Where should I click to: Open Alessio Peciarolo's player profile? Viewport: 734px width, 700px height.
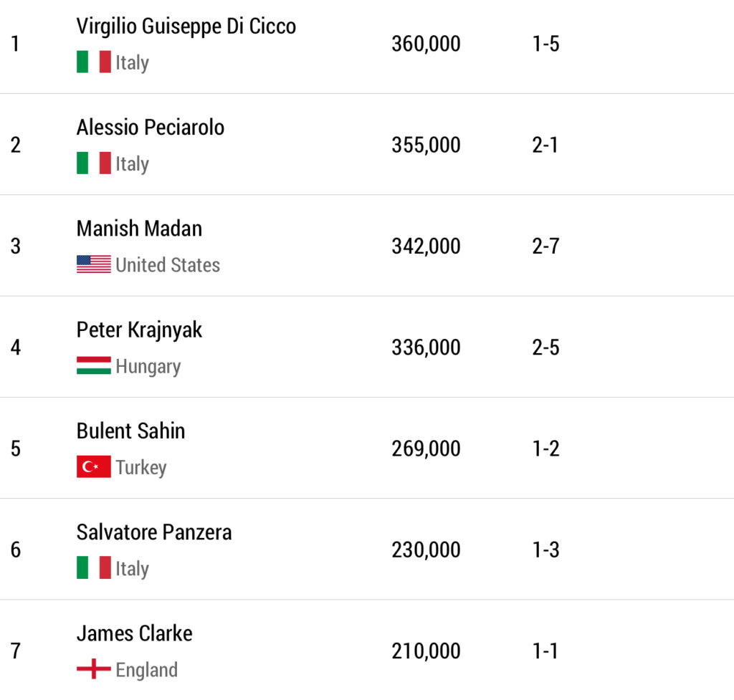150,128
